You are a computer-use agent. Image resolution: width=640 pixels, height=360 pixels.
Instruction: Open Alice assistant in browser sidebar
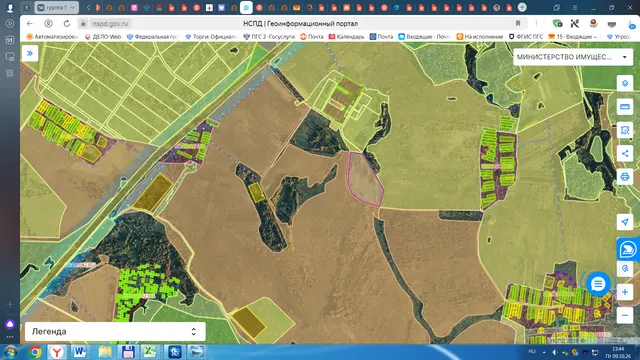pyautogui.click(x=10, y=324)
